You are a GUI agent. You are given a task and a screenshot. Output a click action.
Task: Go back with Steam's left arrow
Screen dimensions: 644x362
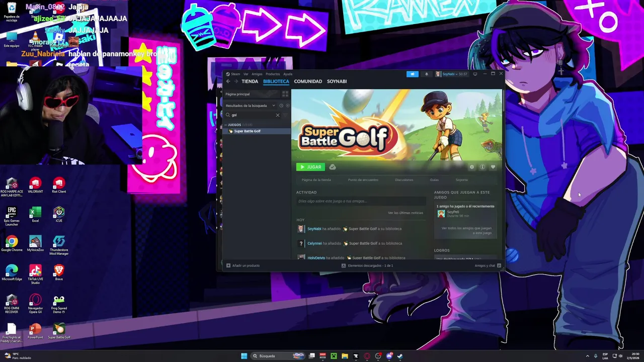[228, 81]
